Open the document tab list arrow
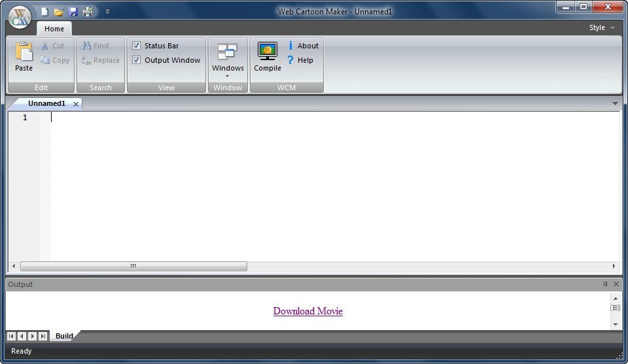The height and width of the screenshot is (364, 628). [x=615, y=104]
